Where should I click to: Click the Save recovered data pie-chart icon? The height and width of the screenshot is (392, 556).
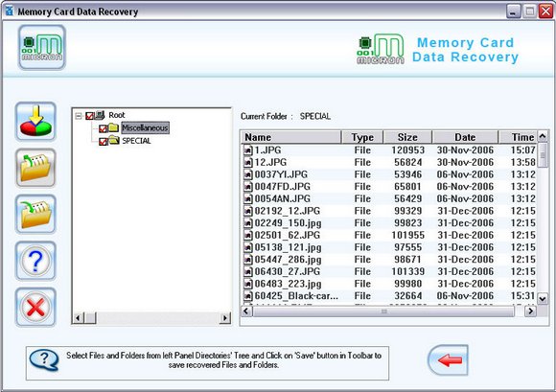click(x=35, y=122)
